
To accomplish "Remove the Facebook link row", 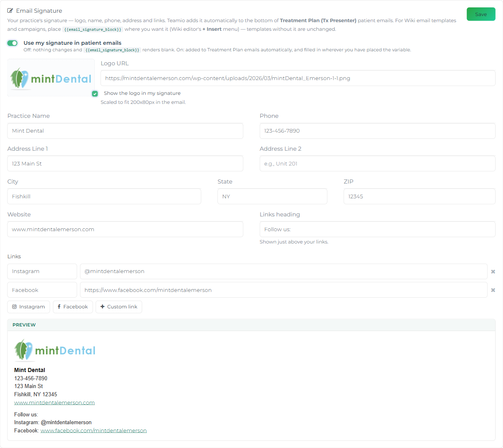I will 493,290.
